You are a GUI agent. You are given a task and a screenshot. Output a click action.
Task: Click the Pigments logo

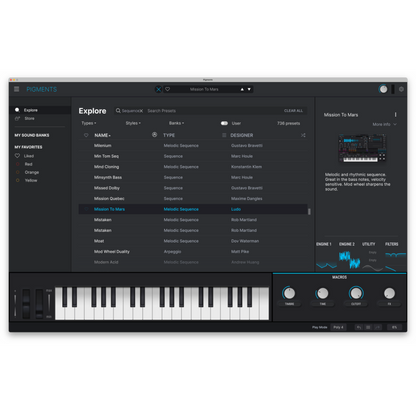coord(42,89)
